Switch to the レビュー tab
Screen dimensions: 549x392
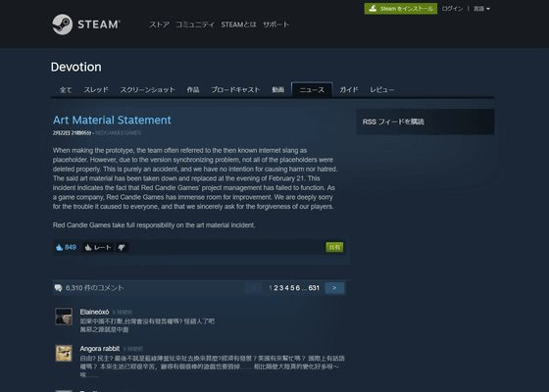382,90
